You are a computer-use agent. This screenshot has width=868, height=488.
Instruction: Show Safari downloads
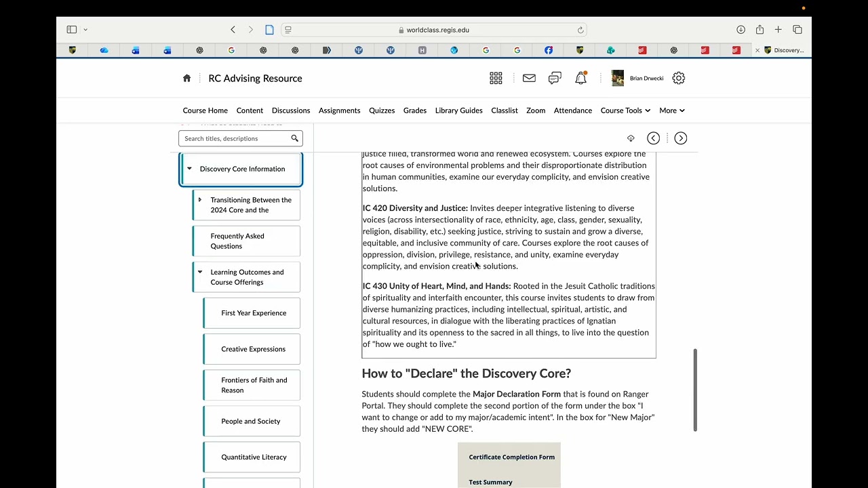tap(741, 30)
